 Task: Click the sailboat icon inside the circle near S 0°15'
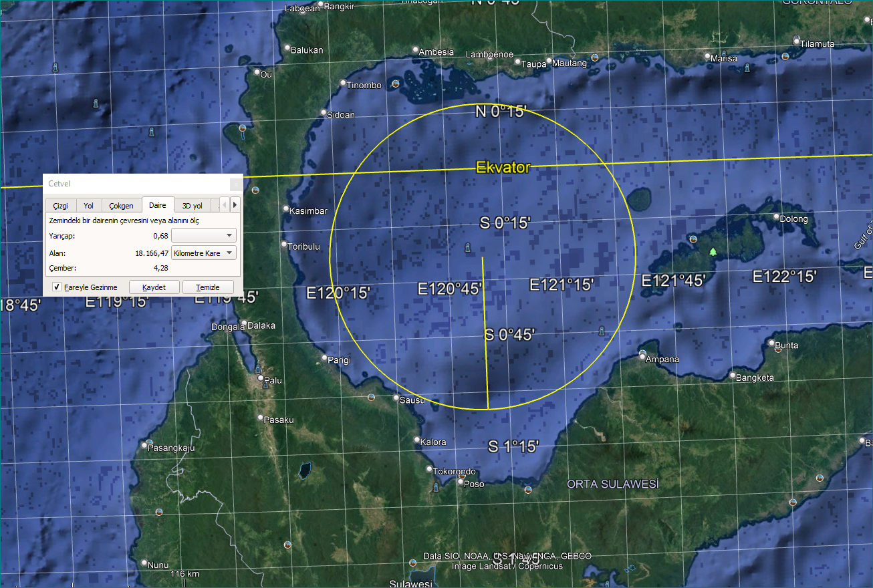coord(467,249)
